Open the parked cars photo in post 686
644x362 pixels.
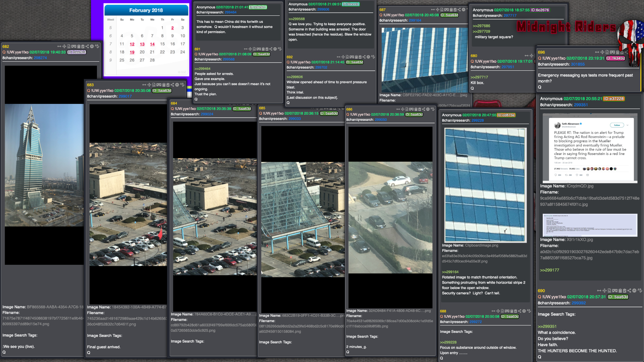coord(390,218)
